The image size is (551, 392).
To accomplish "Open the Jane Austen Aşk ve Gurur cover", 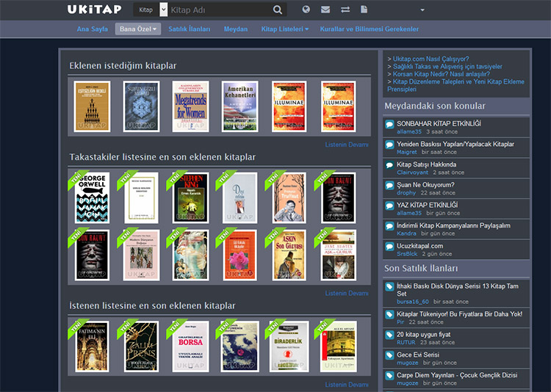I will click(338, 255).
